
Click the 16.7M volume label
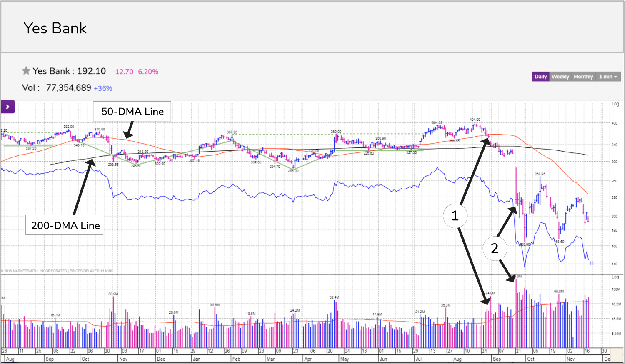tap(55, 315)
